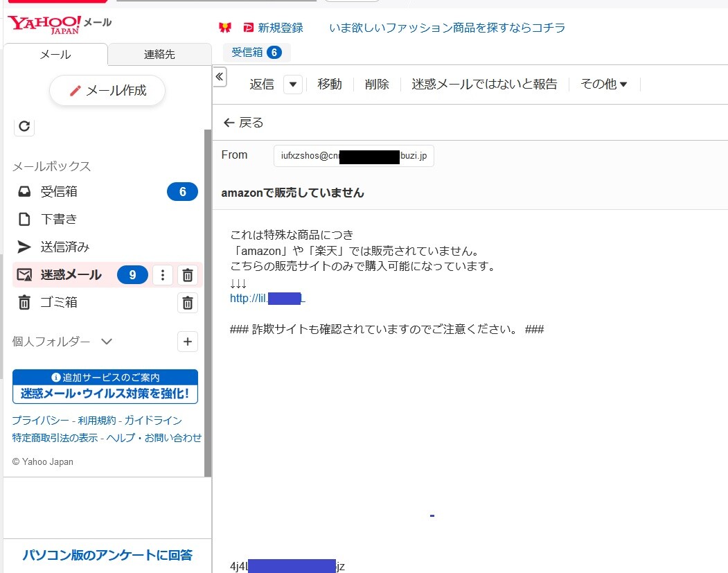Click the pencil compose button メール作成
Viewport: 728px width, 573px height.
(107, 90)
